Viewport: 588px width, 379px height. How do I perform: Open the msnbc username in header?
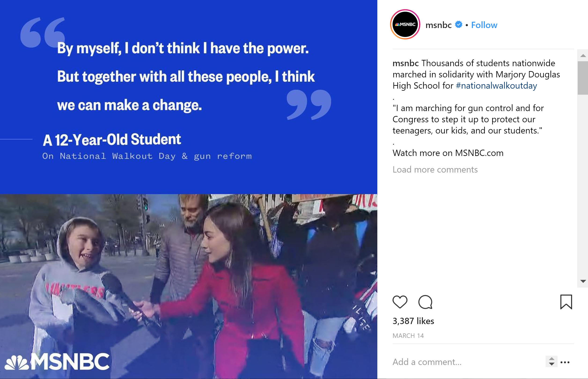(438, 25)
